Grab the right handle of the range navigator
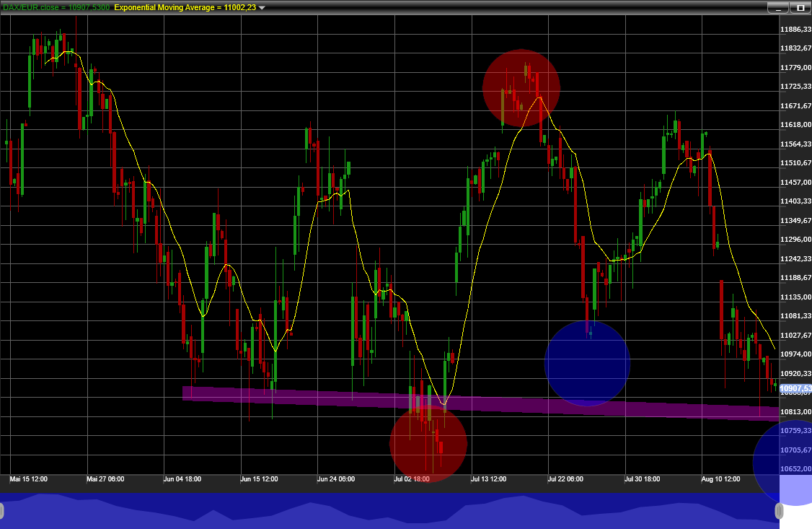Screen dimensions: 812x529 [x=779, y=512]
